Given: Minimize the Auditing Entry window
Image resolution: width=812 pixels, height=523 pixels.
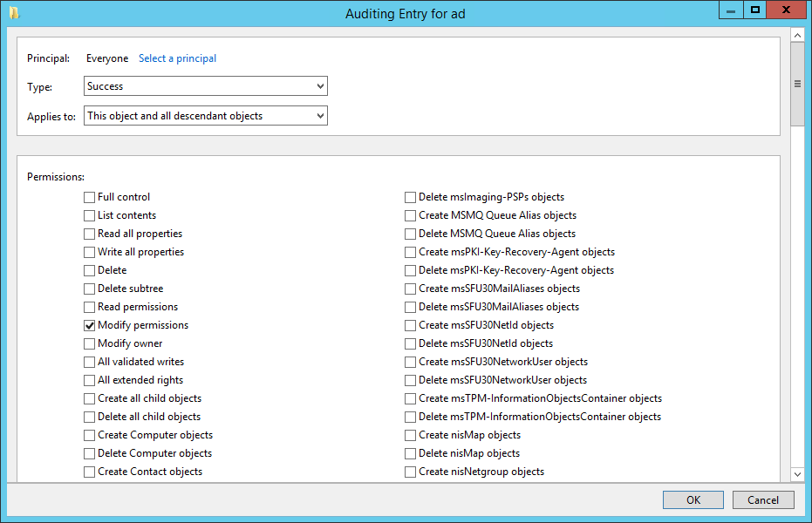Looking at the screenshot, I should (731, 10).
